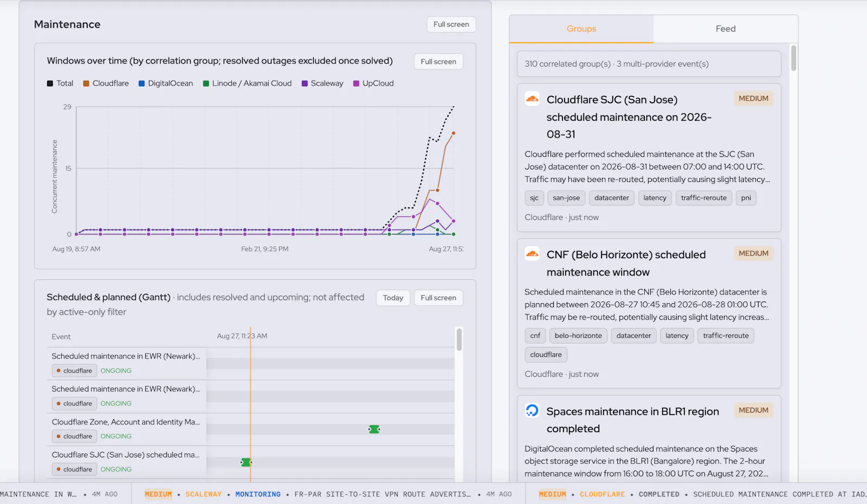Click the Cloudflare logo on SJC San Jose card
867x504 pixels.
pos(532,99)
